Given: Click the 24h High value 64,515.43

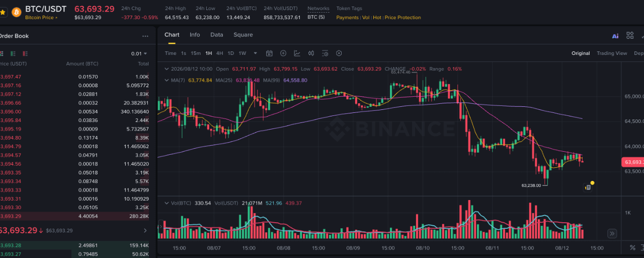Looking at the screenshot, I should point(177,18).
